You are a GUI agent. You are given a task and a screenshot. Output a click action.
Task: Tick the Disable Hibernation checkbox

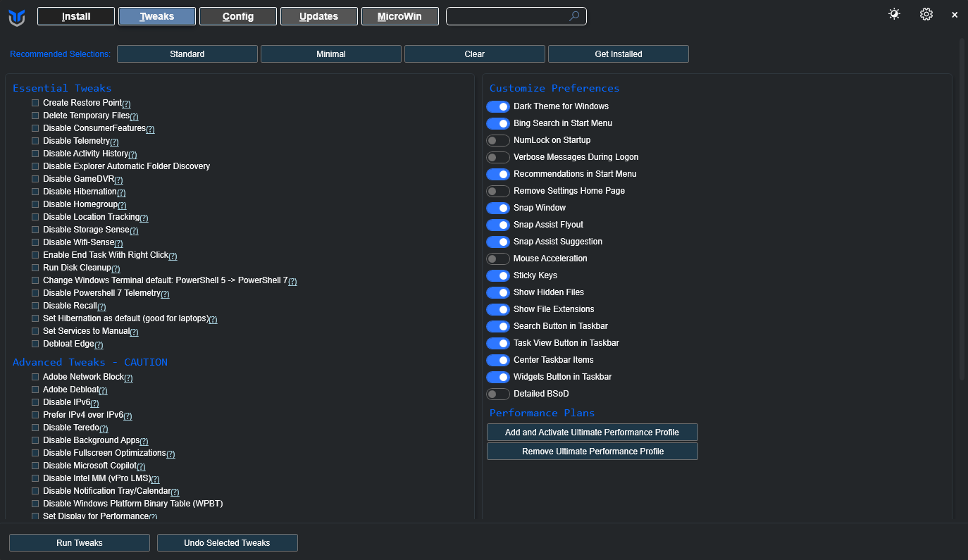coord(35,192)
